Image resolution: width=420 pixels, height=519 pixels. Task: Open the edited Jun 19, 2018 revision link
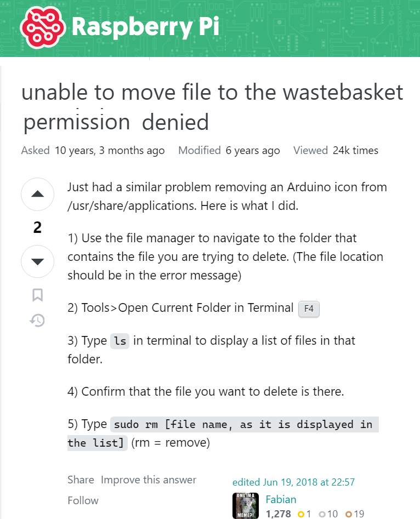[293, 482]
